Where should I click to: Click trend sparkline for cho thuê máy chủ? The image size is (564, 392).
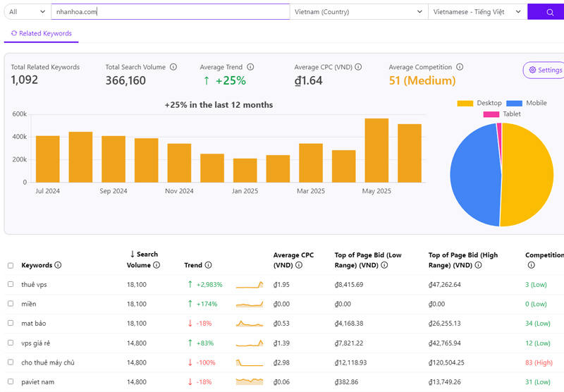click(250, 362)
